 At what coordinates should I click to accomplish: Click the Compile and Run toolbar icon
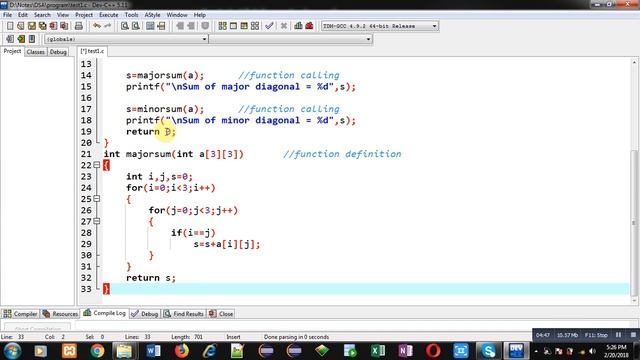[x=244, y=26]
